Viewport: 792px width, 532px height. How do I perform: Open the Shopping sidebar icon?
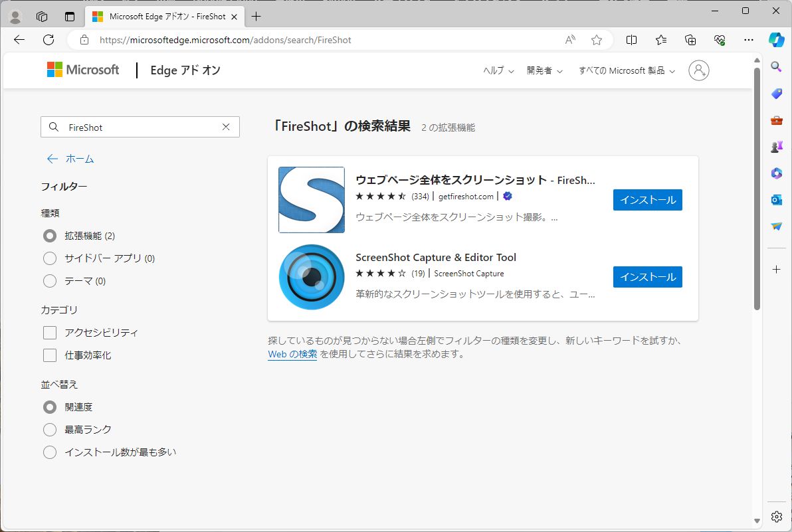[776, 93]
